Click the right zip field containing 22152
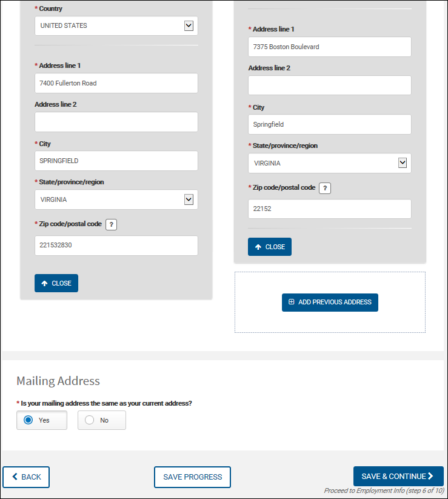The image size is (448, 499). click(x=330, y=209)
